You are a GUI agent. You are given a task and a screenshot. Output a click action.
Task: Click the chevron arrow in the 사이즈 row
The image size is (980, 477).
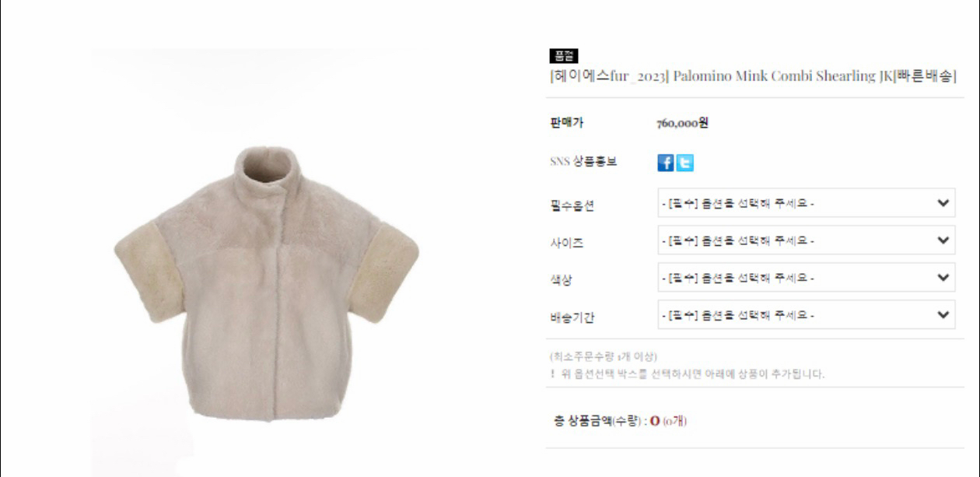pos(944,240)
